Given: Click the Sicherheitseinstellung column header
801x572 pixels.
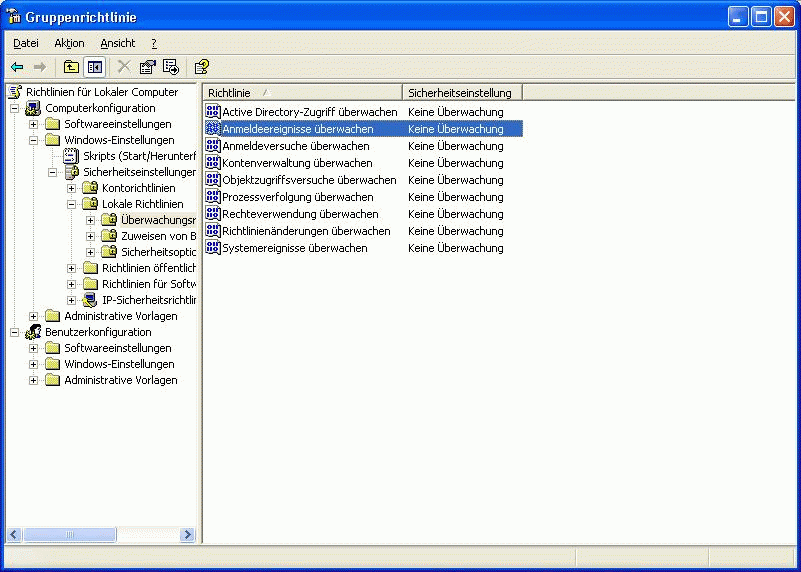Looking at the screenshot, I should click(x=460, y=92).
